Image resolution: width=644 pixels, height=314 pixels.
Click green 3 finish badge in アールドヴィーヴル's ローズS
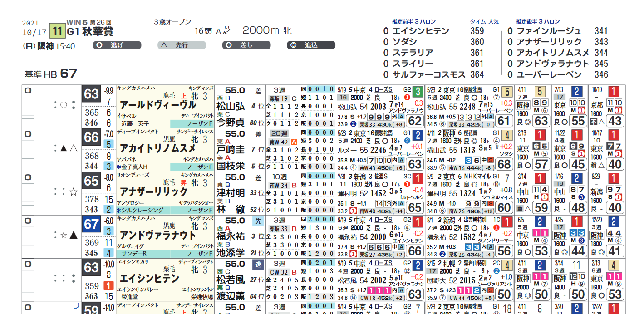tap(418, 91)
